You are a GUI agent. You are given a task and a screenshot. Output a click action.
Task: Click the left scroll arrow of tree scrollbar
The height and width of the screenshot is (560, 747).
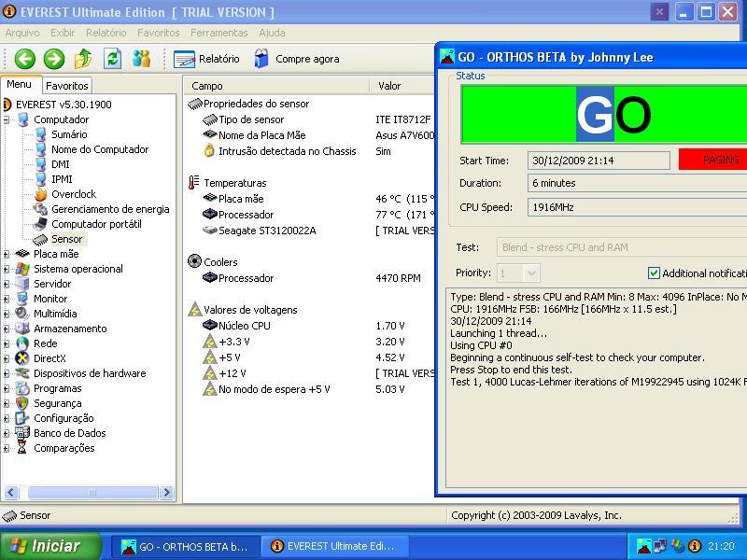(x=11, y=493)
